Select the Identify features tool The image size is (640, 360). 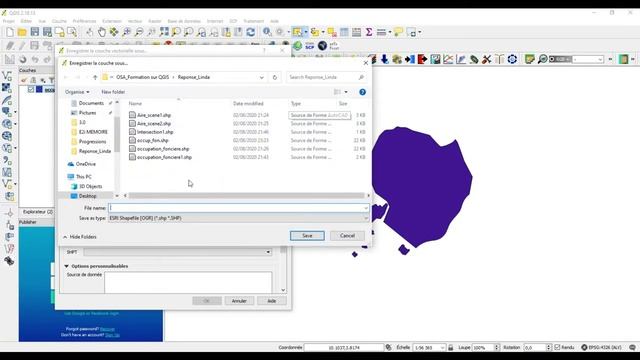tap(267, 32)
